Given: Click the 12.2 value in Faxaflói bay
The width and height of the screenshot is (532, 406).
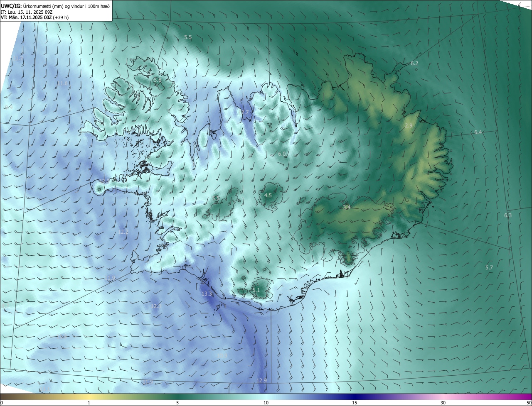Looking at the screenshot, I should [123, 232].
